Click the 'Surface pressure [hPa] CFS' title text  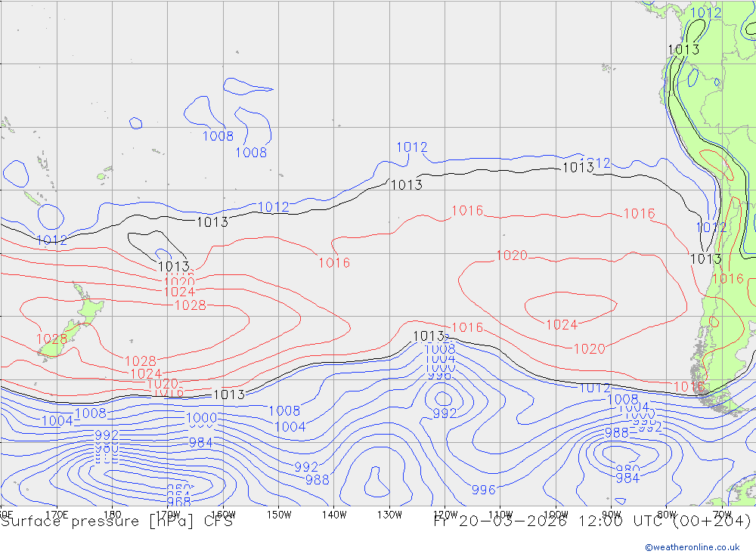(116, 522)
